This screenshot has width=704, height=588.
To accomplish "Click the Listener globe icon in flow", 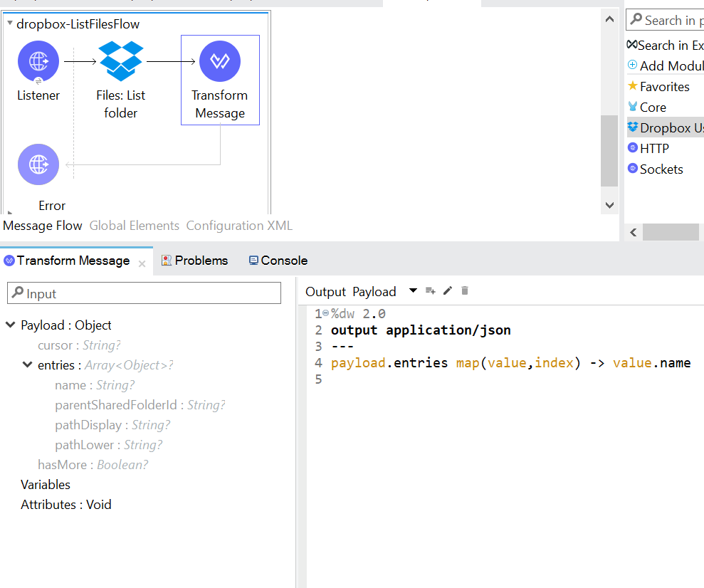I will click(x=38, y=62).
